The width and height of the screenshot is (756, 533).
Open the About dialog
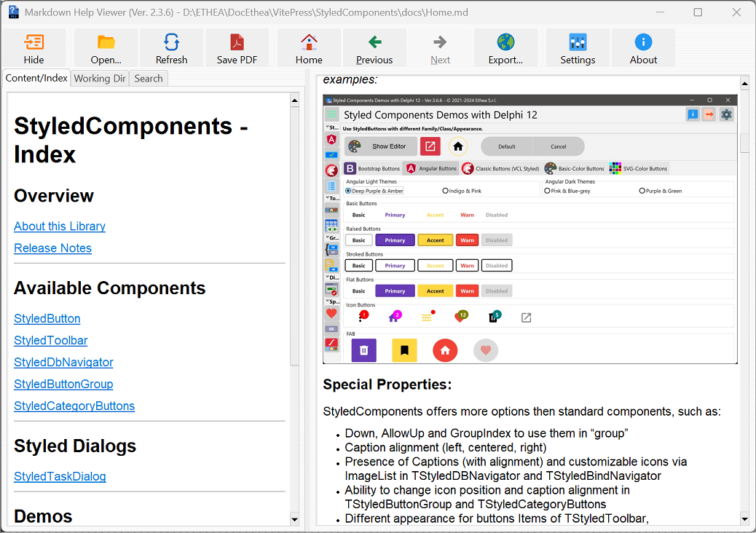(643, 48)
